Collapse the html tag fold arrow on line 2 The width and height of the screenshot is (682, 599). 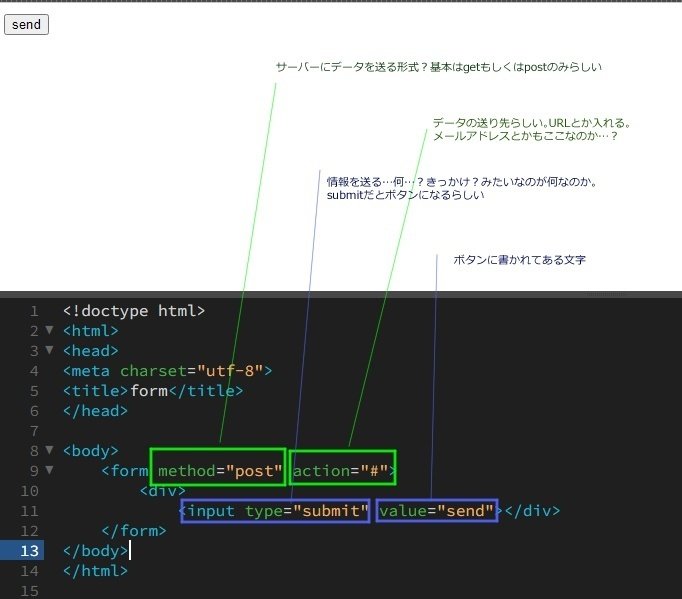[50, 330]
